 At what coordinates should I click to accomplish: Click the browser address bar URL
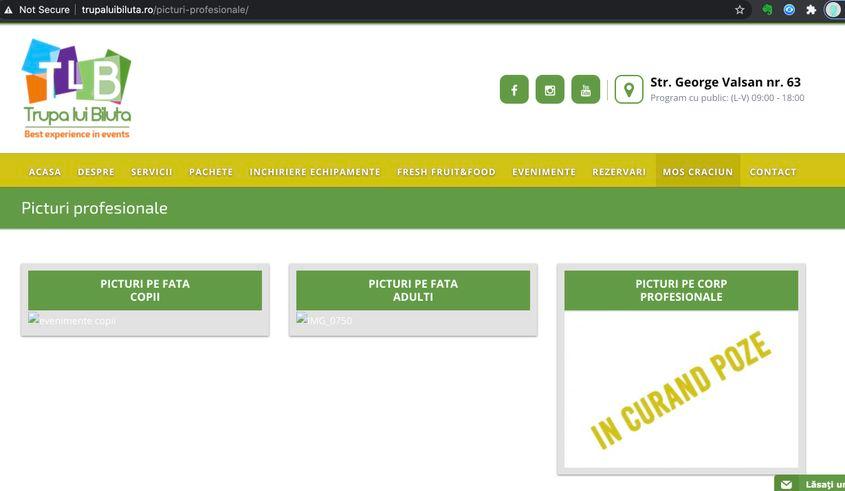click(x=165, y=10)
